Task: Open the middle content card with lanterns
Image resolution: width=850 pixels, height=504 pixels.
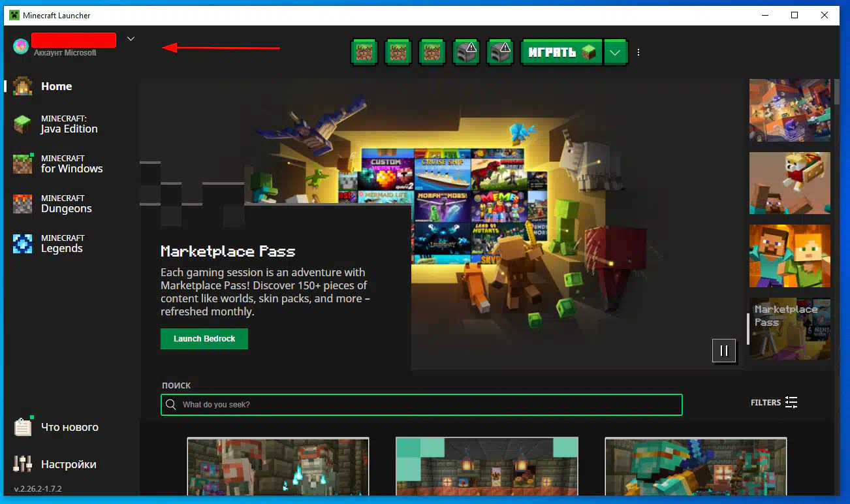Action: 487,467
